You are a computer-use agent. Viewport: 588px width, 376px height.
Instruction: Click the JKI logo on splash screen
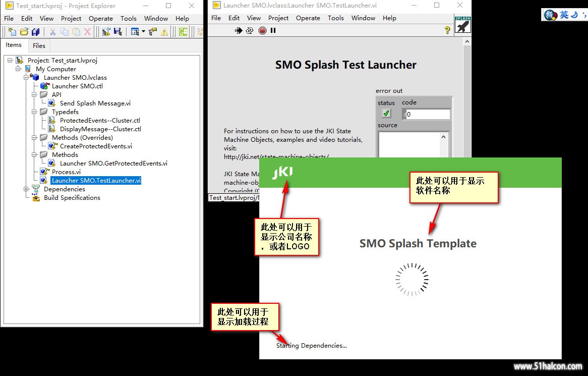click(x=282, y=173)
